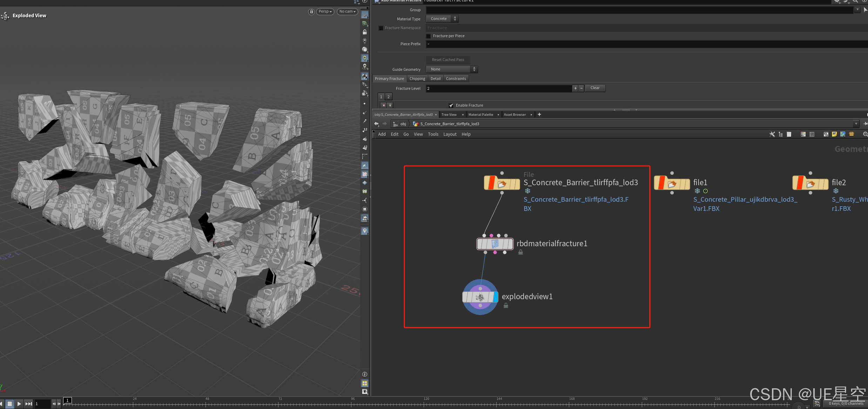868x409 pixels.
Task: Switch to the Chipping tab
Action: coord(417,79)
